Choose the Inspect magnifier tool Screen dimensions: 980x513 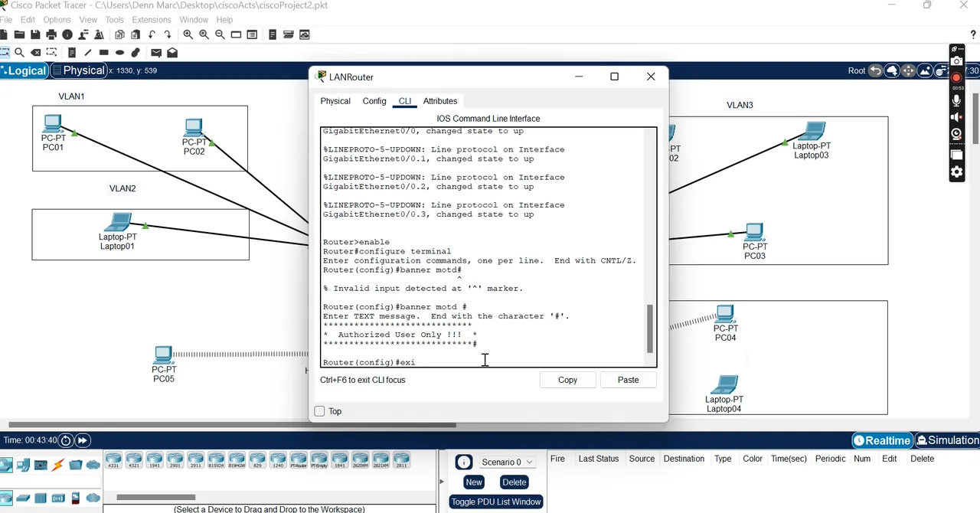coord(19,53)
